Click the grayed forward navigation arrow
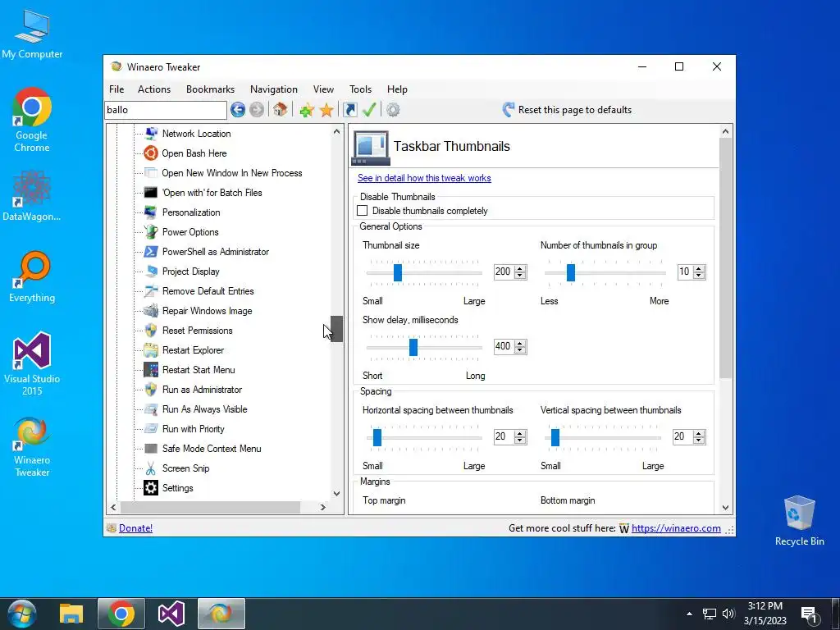This screenshot has height=630, width=840. tap(257, 110)
